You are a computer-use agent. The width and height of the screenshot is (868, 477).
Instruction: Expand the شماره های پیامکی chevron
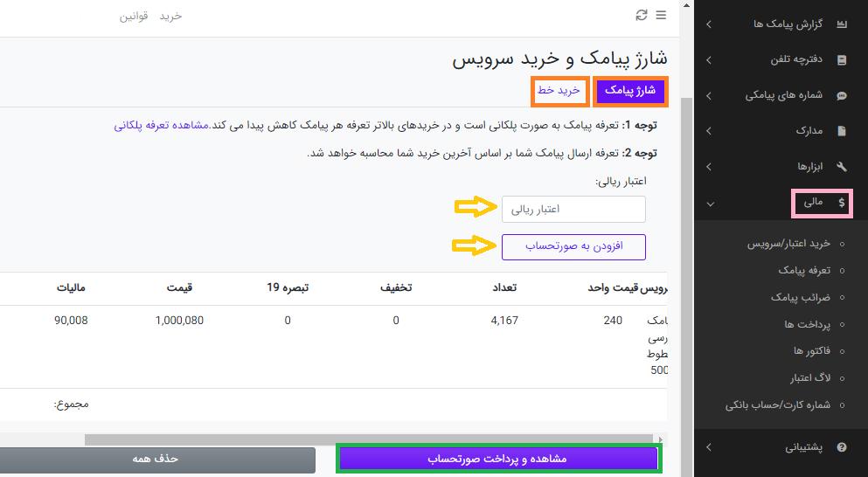[709, 96]
